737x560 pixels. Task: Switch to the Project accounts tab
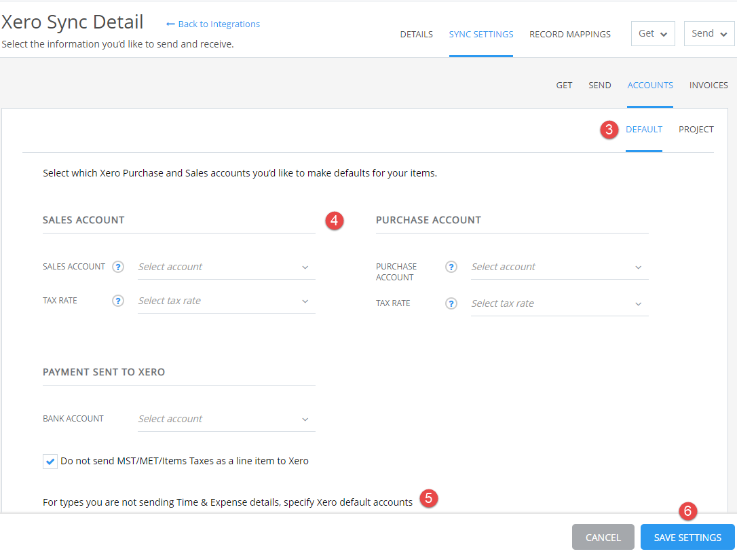tap(696, 129)
